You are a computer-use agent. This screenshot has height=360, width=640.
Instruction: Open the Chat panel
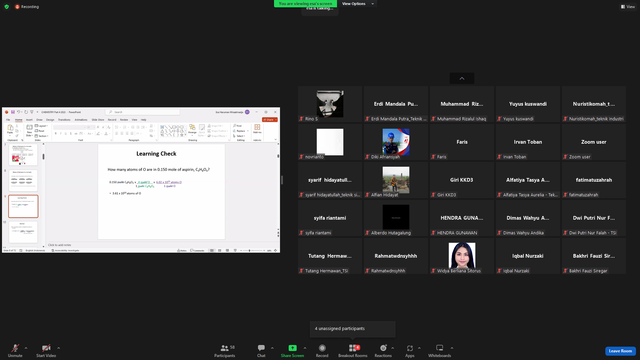[261, 350]
